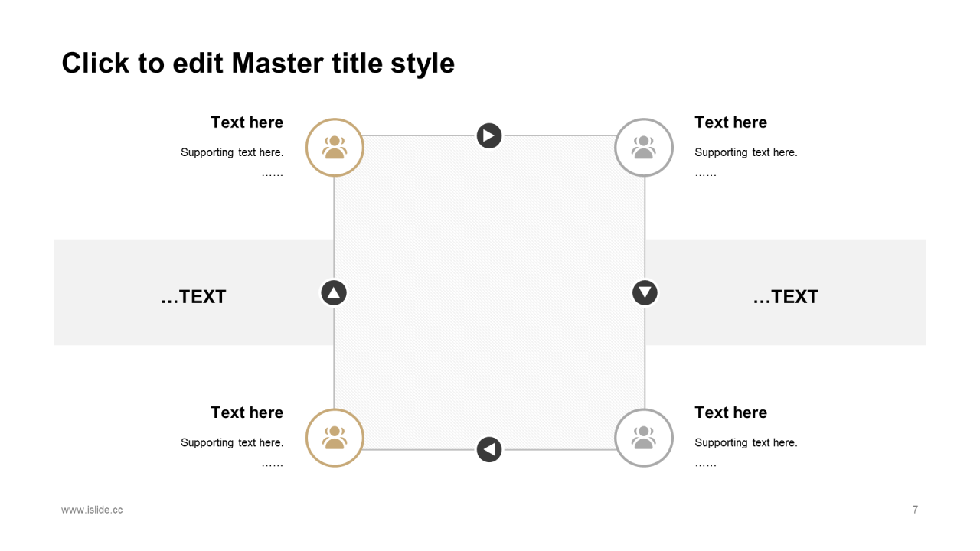Select the "Text here" heading beside top-right icon

(730, 122)
